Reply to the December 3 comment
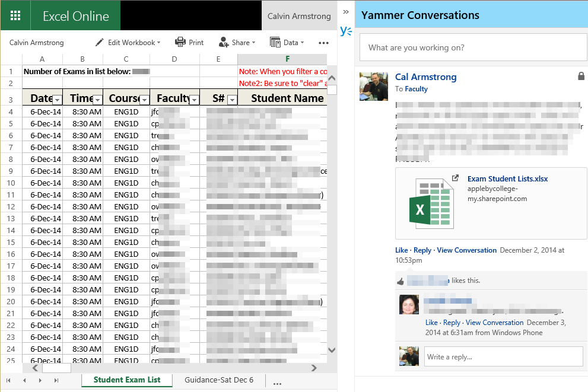This screenshot has width=588, height=392. pos(452,322)
